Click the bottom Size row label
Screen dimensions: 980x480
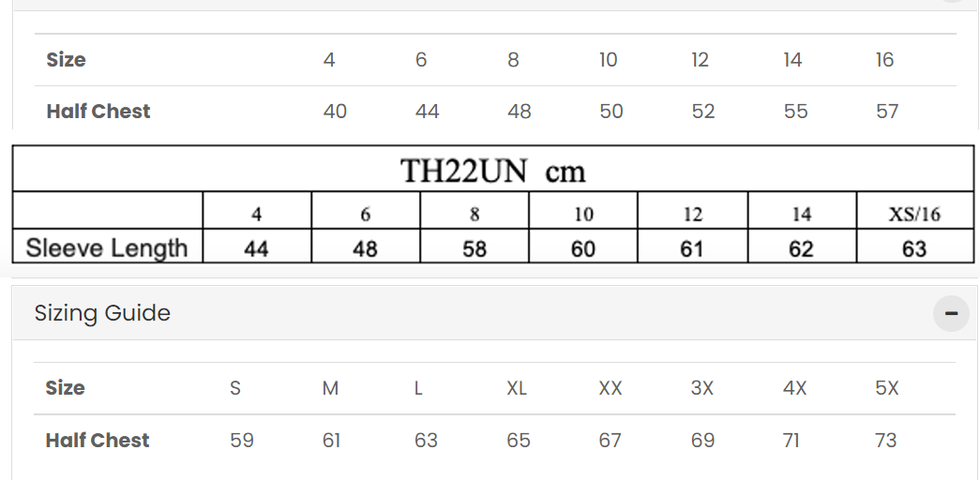(x=66, y=388)
